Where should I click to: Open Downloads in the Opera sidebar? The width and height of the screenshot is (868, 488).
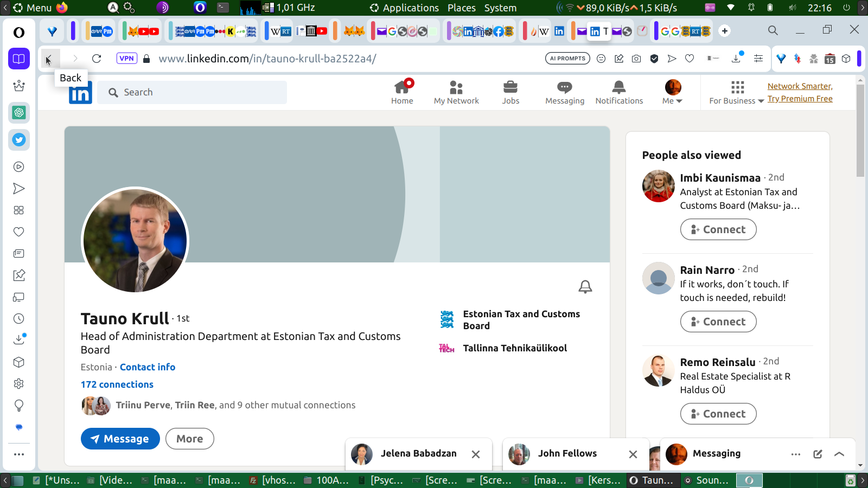19,340
